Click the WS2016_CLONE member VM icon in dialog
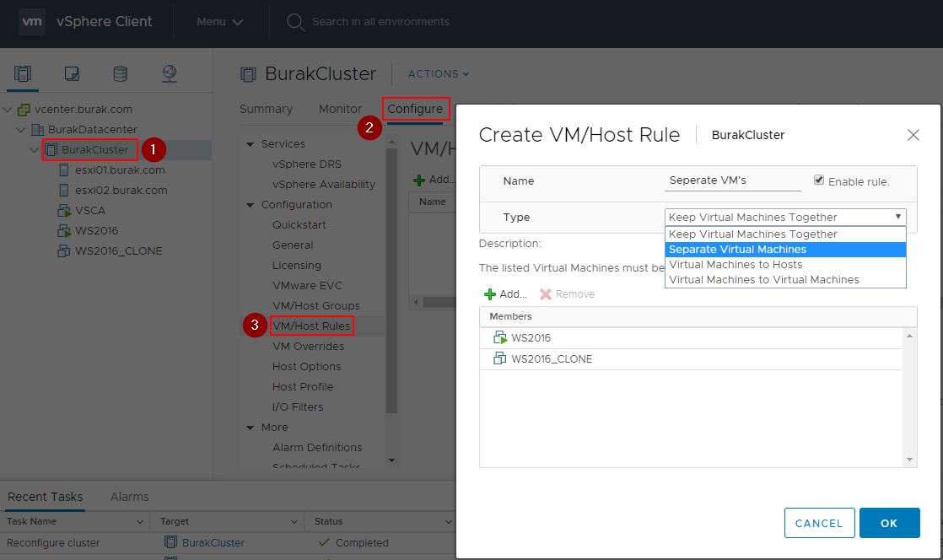Viewport: 943px width, 560px height. tap(500, 358)
